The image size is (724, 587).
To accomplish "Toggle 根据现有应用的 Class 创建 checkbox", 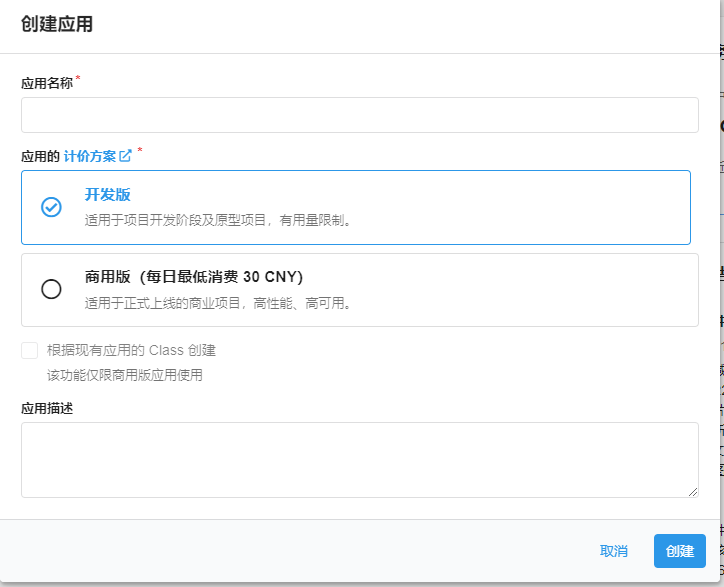I will (30, 351).
